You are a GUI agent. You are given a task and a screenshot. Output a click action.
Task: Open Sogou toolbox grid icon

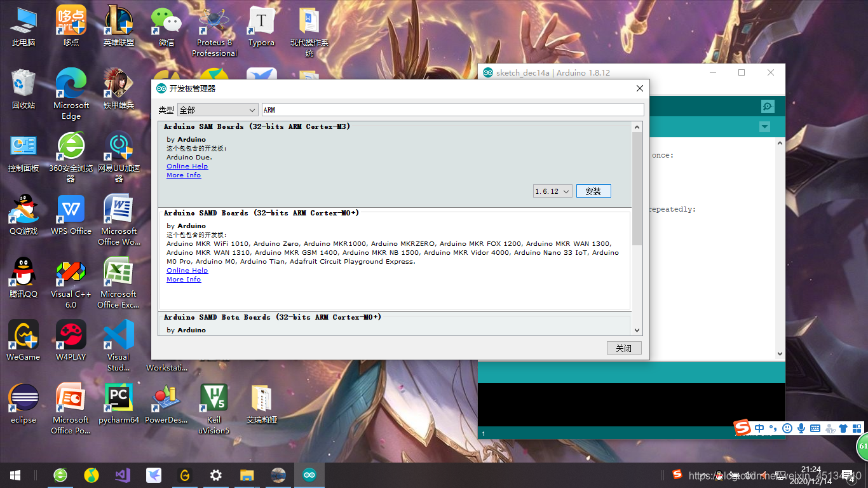pyautogui.click(x=857, y=428)
